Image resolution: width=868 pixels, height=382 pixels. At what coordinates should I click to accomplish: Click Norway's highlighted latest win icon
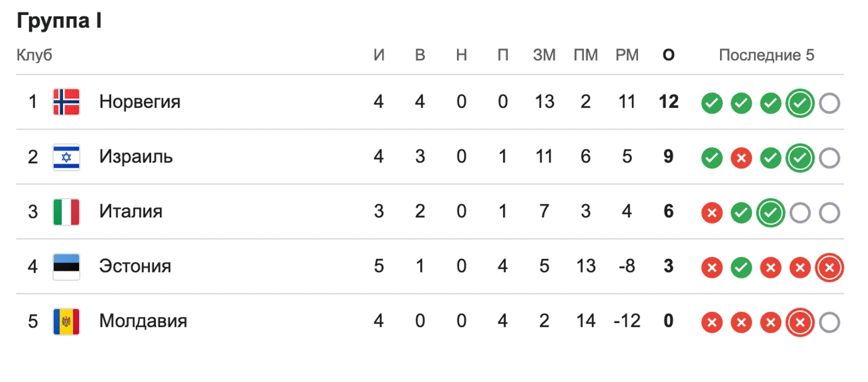pyautogui.click(x=800, y=104)
